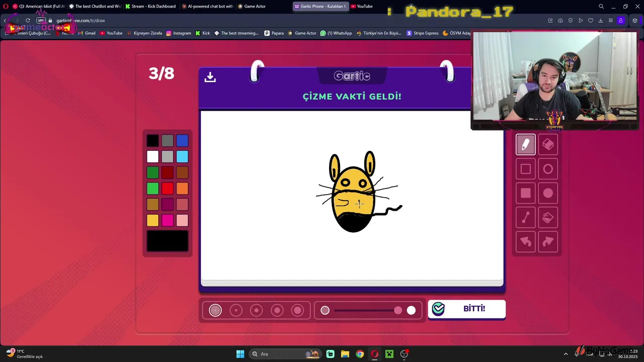The width and height of the screenshot is (644, 362).
Task: Choose the outlined ellipse tool
Action: pyautogui.click(x=548, y=169)
